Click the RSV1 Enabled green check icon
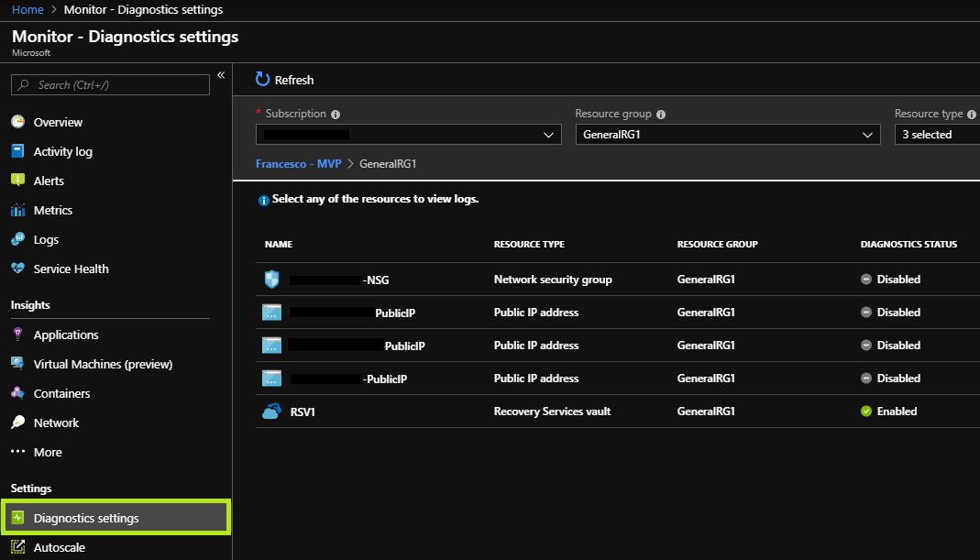This screenshot has height=560, width=980. pos(866,412)
